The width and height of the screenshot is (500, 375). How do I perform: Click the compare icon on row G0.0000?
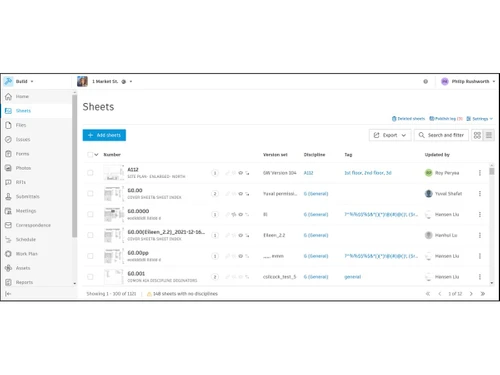[234, 215]
